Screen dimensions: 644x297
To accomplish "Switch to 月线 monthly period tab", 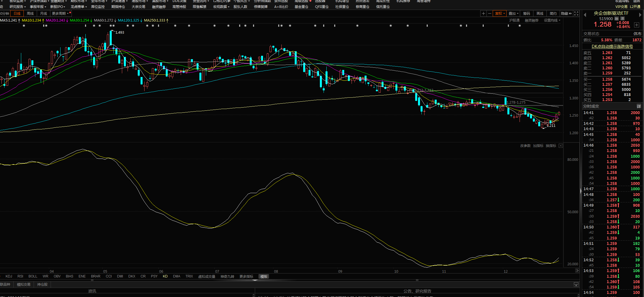I will [44, 14].
